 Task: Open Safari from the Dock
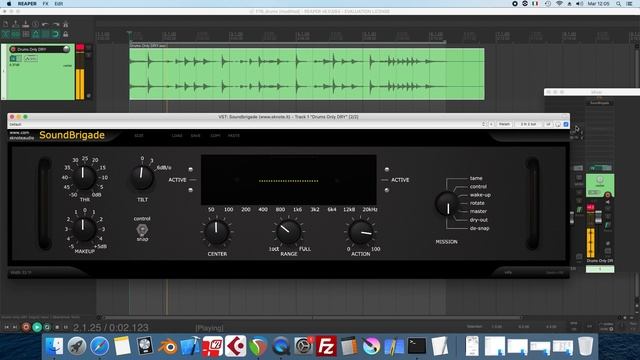[x=100, y=346]
